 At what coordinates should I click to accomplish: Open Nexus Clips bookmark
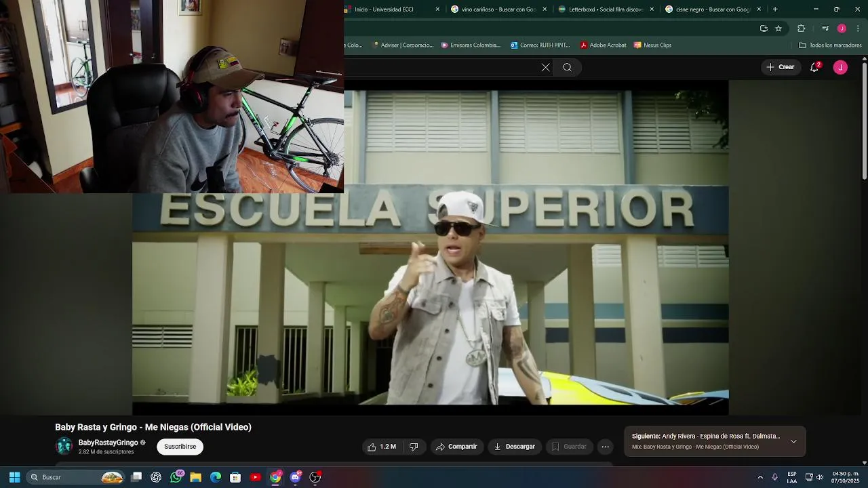[x=652, y=45]
